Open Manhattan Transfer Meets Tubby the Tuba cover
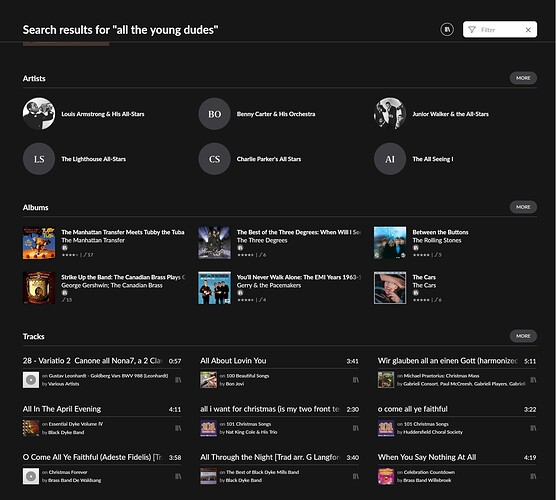The height and width of the screenshot is (500, 556). (x=39, y=243)
